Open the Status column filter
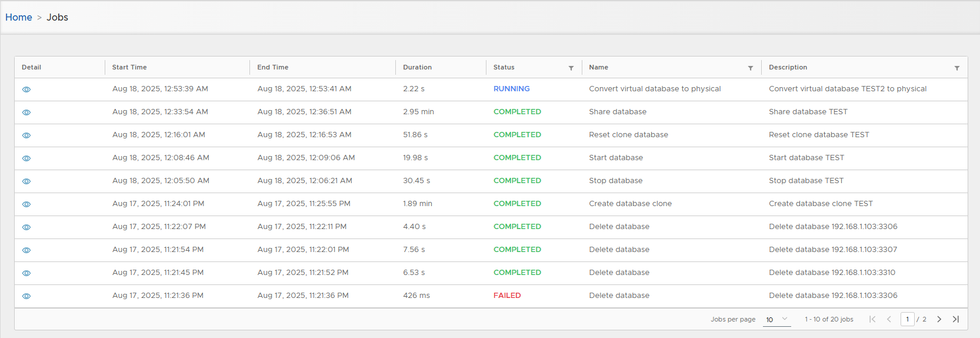 tap(571, 68)
